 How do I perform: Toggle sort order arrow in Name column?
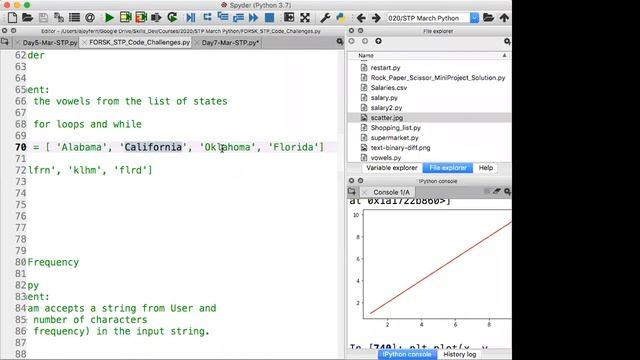[x=504, y=55]
